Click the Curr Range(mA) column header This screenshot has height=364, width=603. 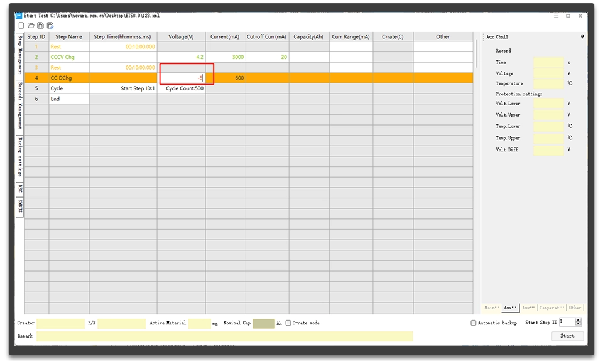point(350,36)
